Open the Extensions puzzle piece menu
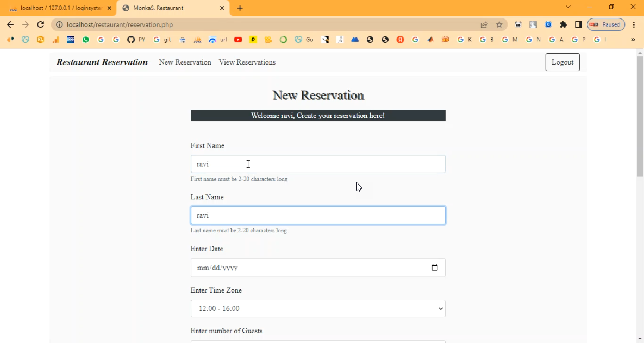The image size is (644, 343). coord(563,24)
